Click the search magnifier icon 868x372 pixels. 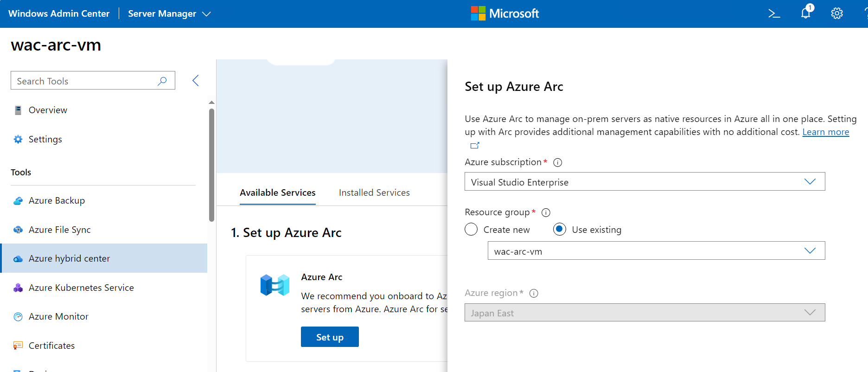[162, 81]
